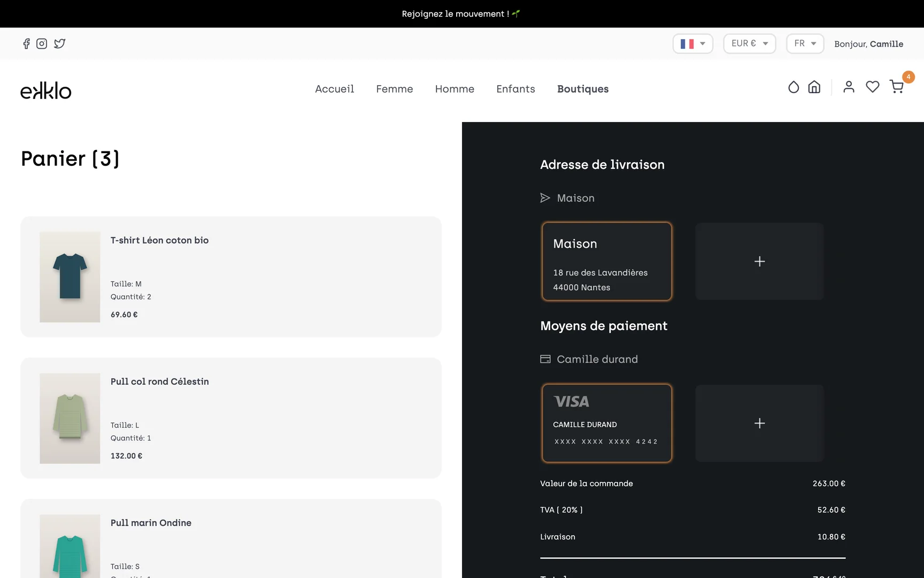Viewport: 924px width, 578px height.
Task: Go to Boutiques page
Action: click(583, 89)
